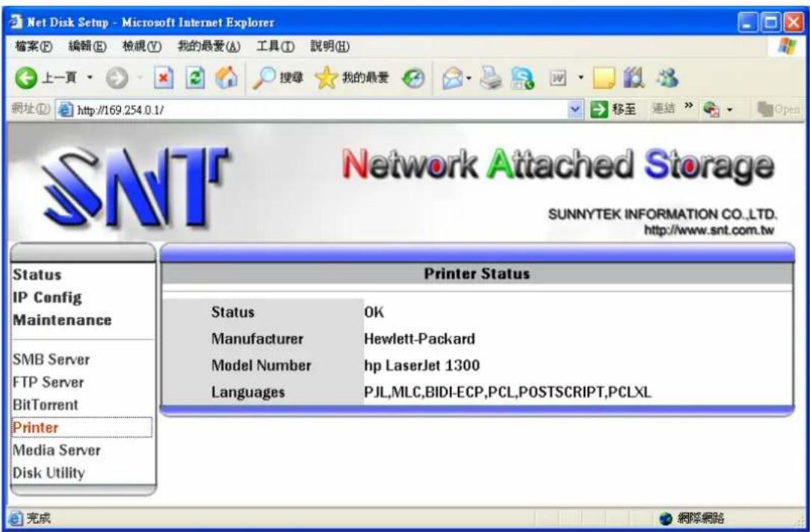The height and width of the screenshot is (532, 810).
Task: Expand the Links bar chevron
Action: (x=688, y=106)
